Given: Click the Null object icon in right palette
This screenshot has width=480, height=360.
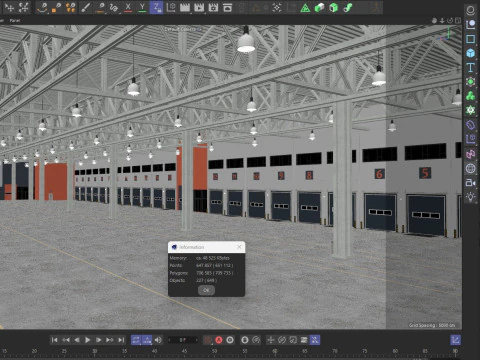Looking at the screenshot, I should 470,10.
